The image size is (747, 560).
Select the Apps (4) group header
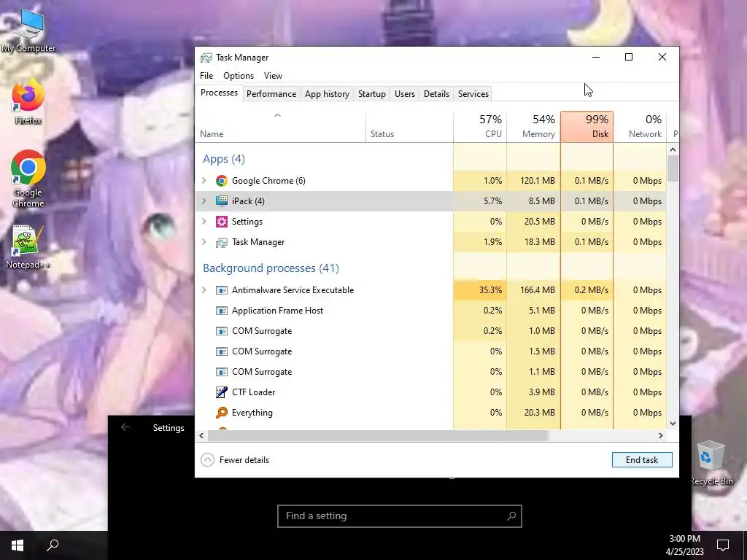[x=224, y=159]
